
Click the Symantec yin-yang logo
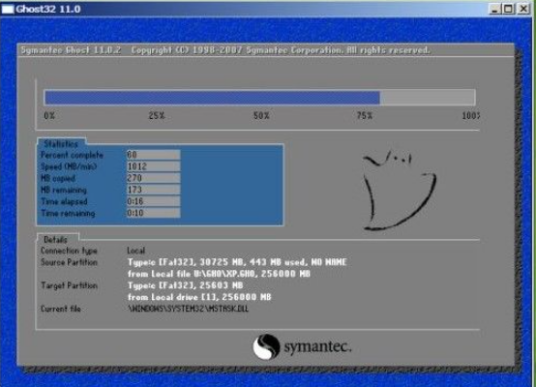pyautogui.click(x=266, y=347)
